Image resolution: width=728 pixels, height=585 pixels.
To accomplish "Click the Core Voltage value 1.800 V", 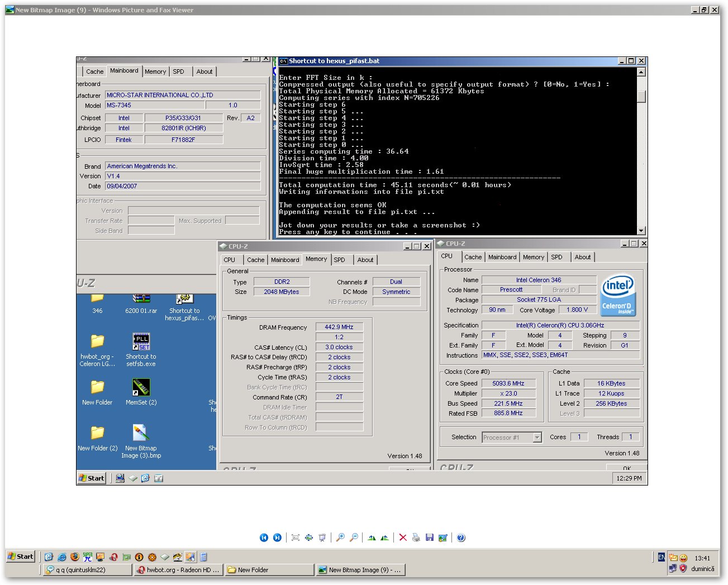I will (x=577, y=310).
